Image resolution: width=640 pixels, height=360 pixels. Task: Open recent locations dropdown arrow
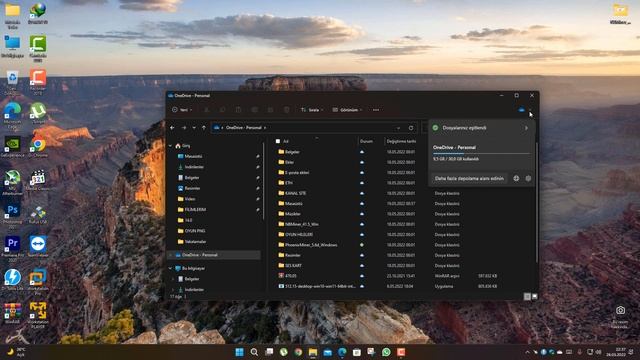click(x=194, y=128)
